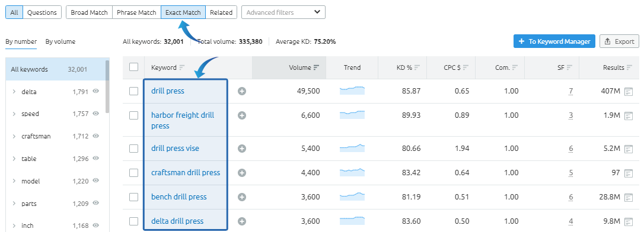Viewport: 644px width, 232px height.
Task: Open SERP results icon for 'delta drill press'
Action: tap(629, 221)
